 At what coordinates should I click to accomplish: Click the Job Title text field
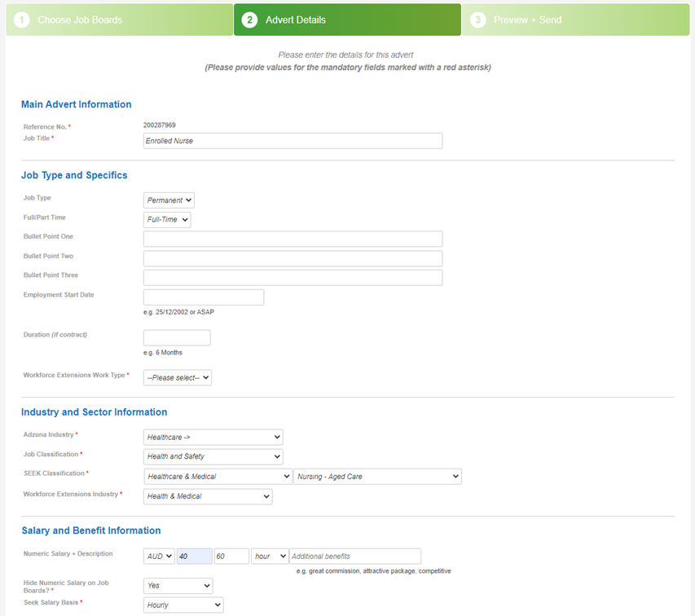click(x=293, y=141)
